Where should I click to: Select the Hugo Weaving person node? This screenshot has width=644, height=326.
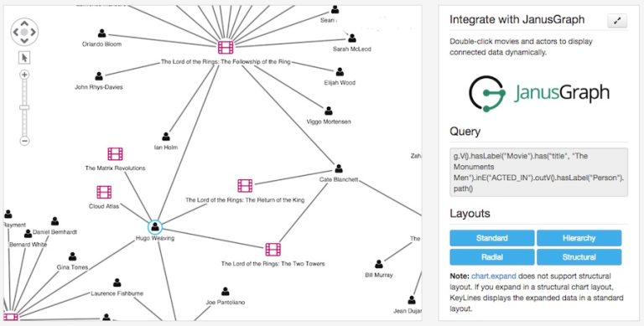coord(155,227)
